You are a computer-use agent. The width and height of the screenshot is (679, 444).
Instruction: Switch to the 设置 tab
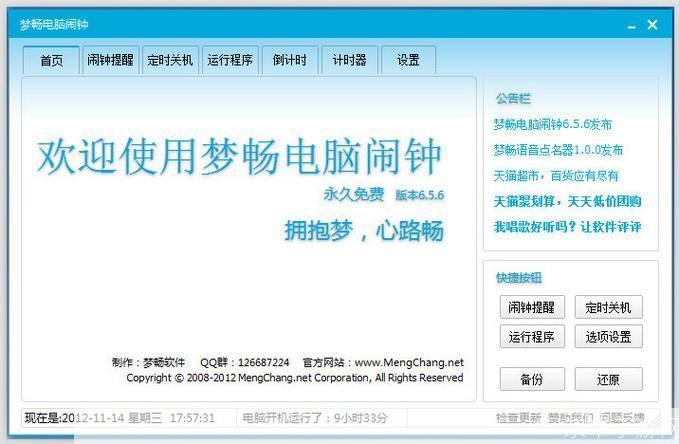coord(408,60)
